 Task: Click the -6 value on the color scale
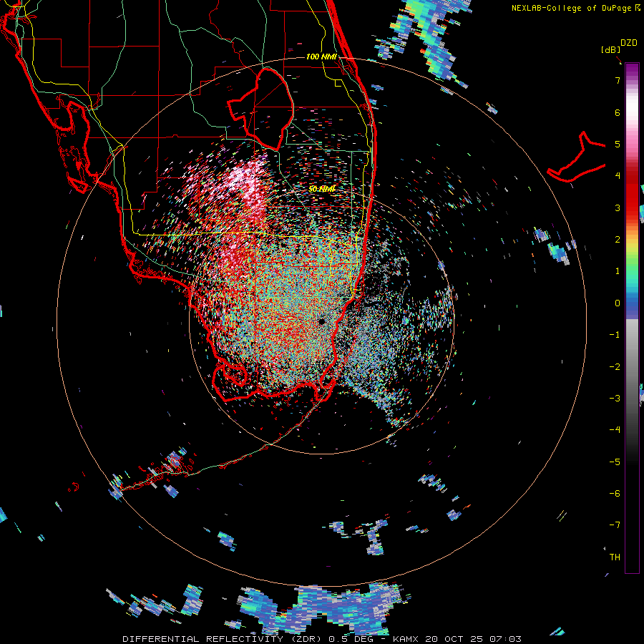point(615,493)
